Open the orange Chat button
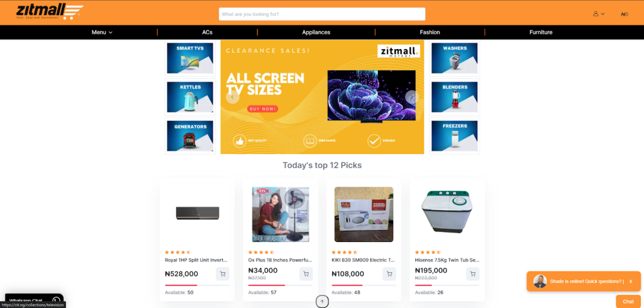The height and width of the screenshot is (308, 644). pyautogui.click(x=628, y=302)
